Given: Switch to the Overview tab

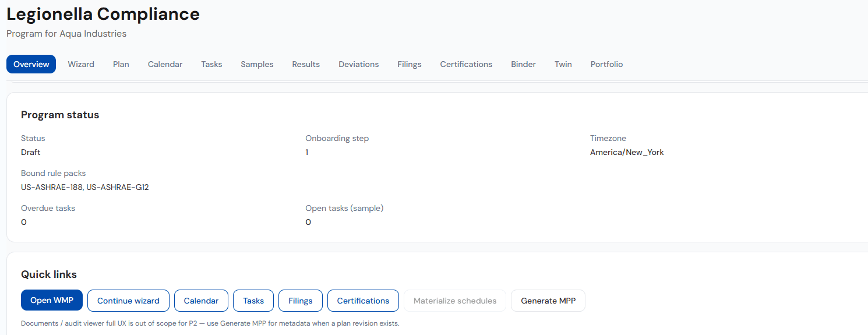Looking at the screenshot, I should [31, 64].
